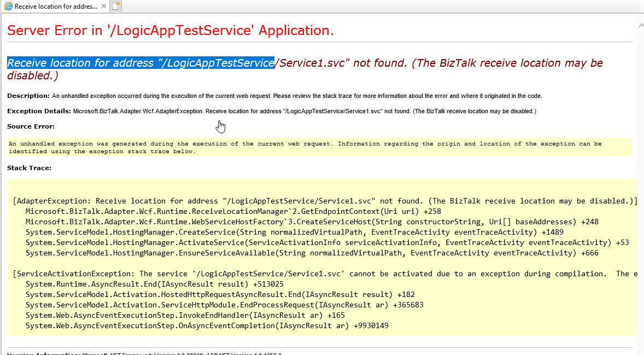Click the 'Exception Details:' bold label
Image resolution: width=644 pixels, height=355 pixels.
39,111
